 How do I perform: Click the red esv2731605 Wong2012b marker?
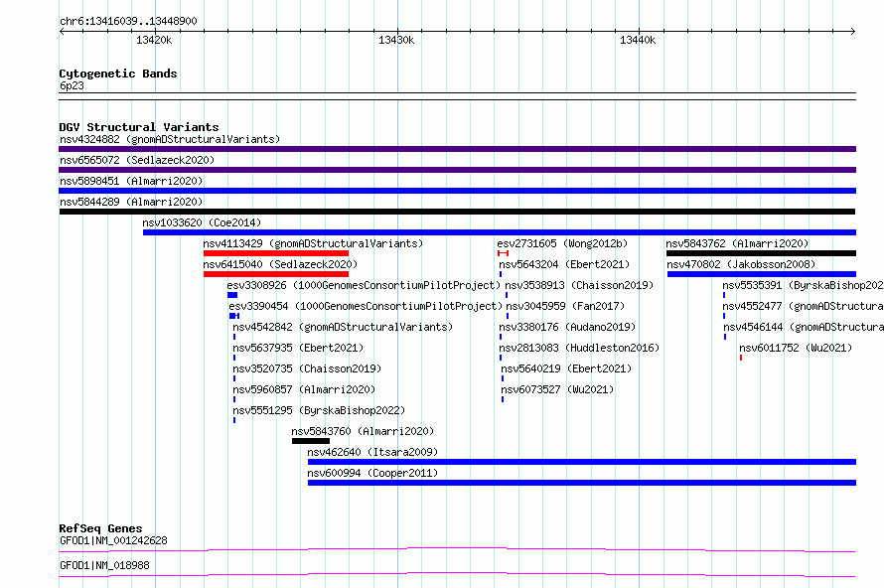click(x=504, y=253)
